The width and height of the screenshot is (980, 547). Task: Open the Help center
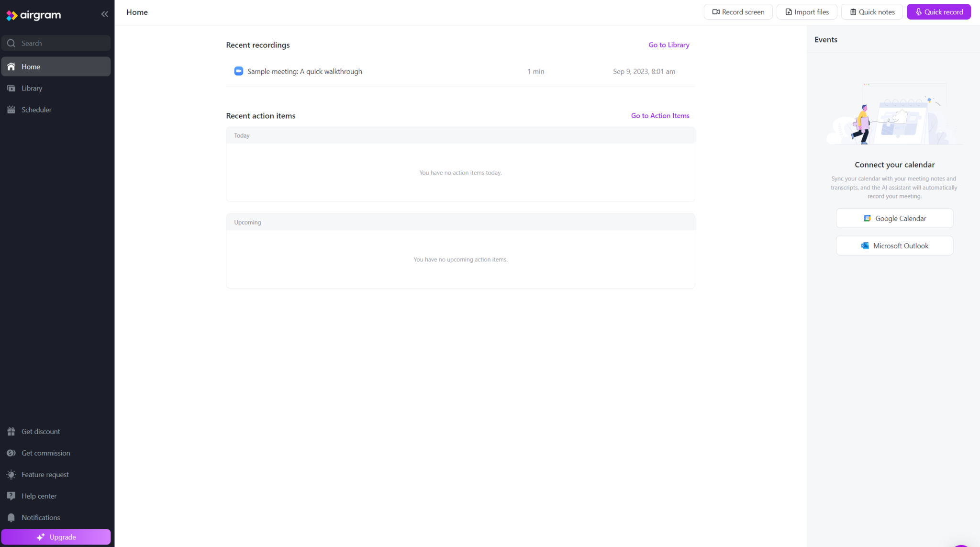(x=39, y=496)
